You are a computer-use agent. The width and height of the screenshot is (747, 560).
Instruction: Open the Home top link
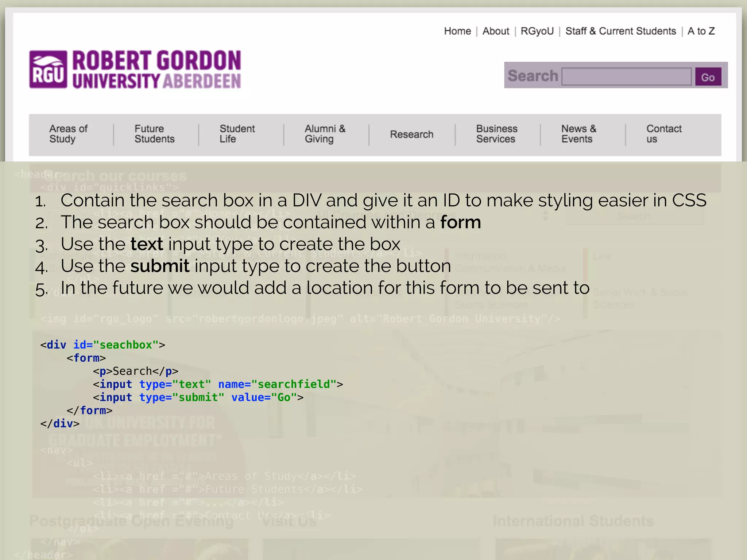pyautogui.click(x=457, y=31)
